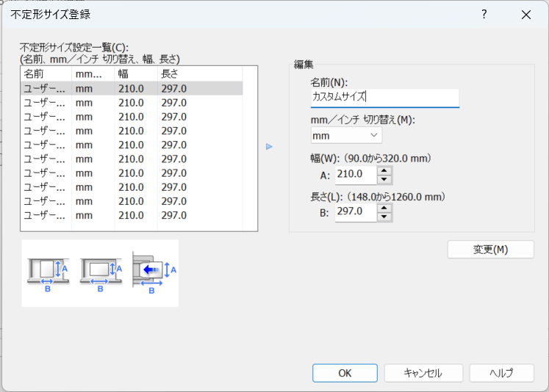Viewport: 549px width, 392px height.
Task: Click the help question mark icon
Action: tap(484, 15)
